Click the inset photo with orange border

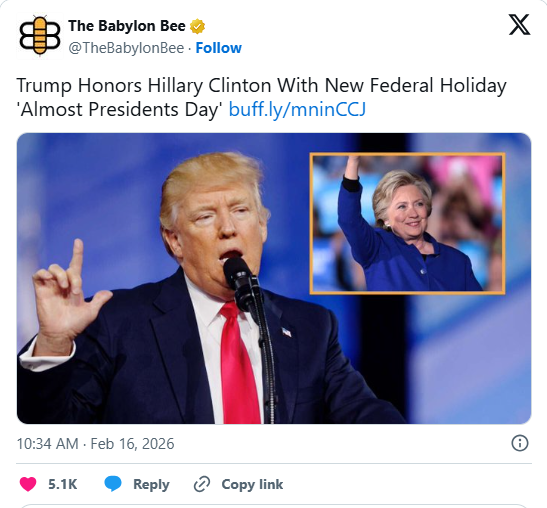[x=407, y=224]
